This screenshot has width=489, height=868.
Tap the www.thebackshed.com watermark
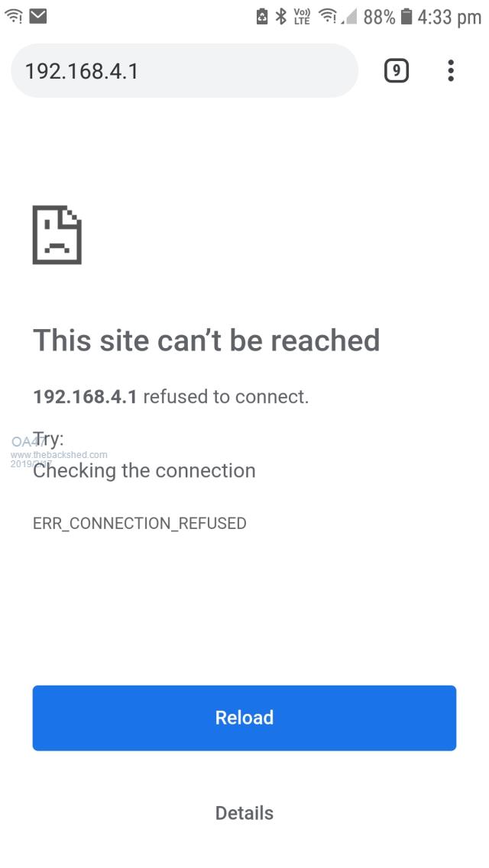click(x=59, y=455)
